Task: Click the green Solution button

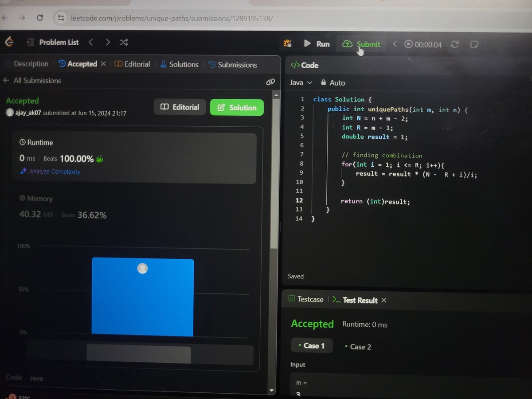Action: [x=237, y=107]
